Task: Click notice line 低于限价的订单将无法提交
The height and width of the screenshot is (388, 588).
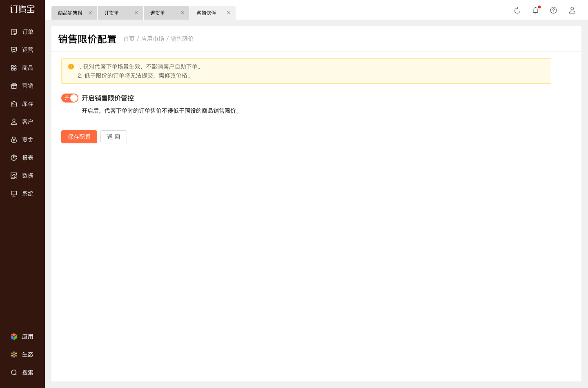Action: click(135, 76)
